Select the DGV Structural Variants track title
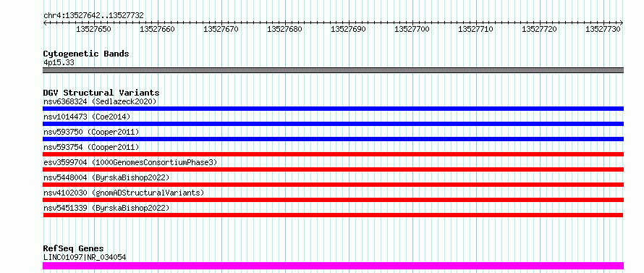644x273 pixels. pyautogui.click(x=101, y=93)
